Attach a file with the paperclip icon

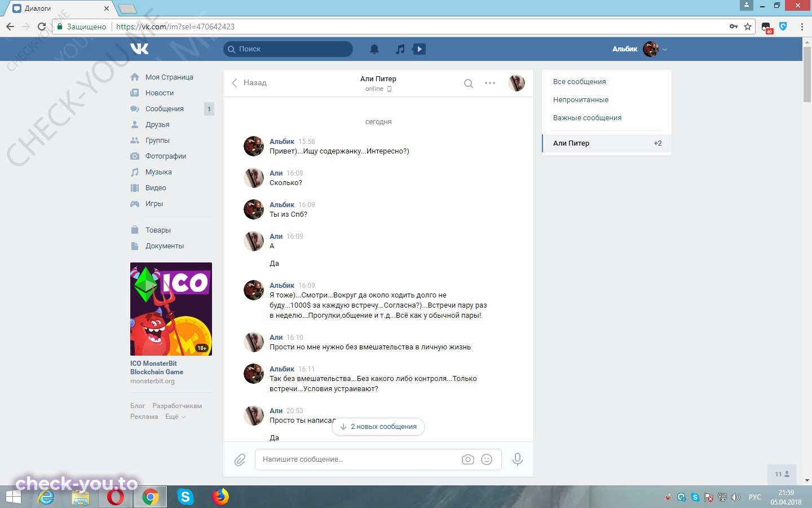pos(240,459)
